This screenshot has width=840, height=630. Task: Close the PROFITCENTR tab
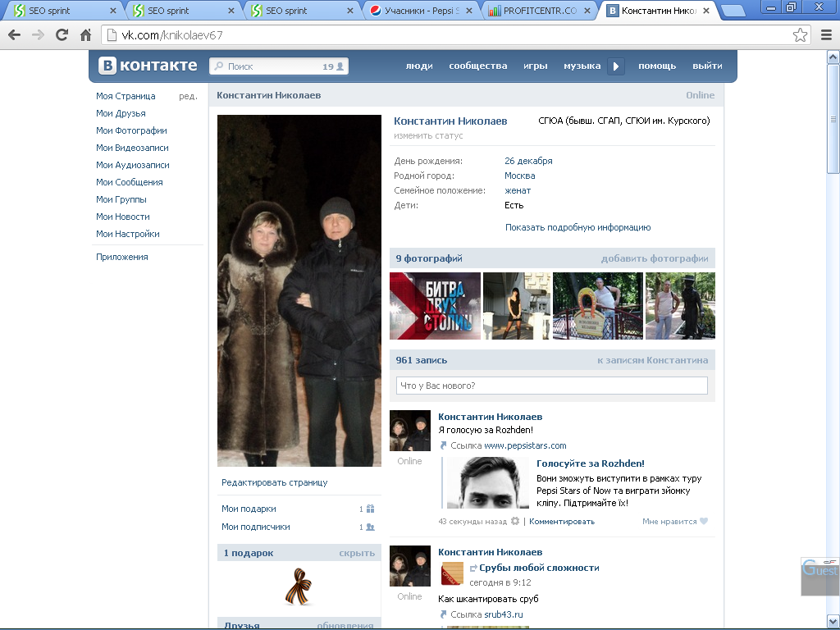click(587, 11)
